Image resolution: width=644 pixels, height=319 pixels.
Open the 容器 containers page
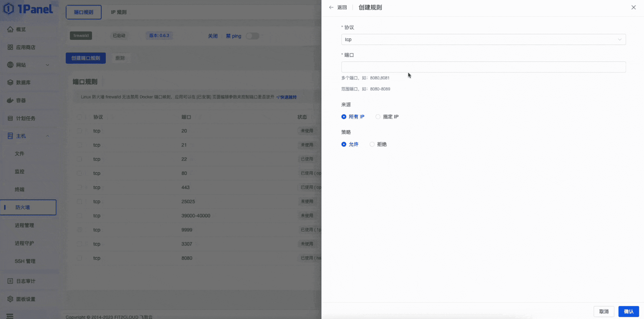21,100
